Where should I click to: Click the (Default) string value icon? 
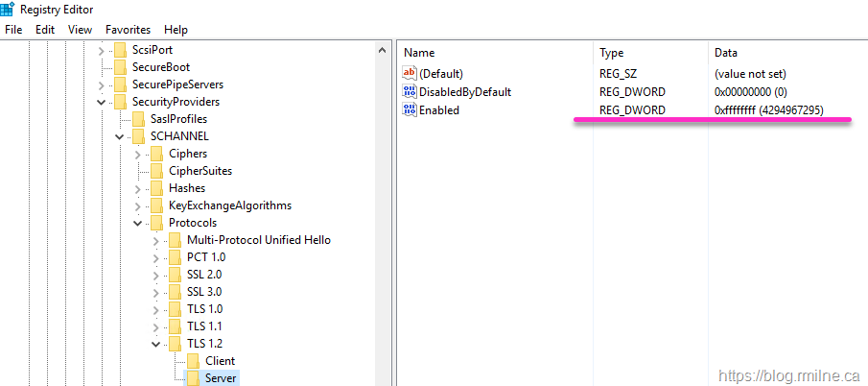410,74
